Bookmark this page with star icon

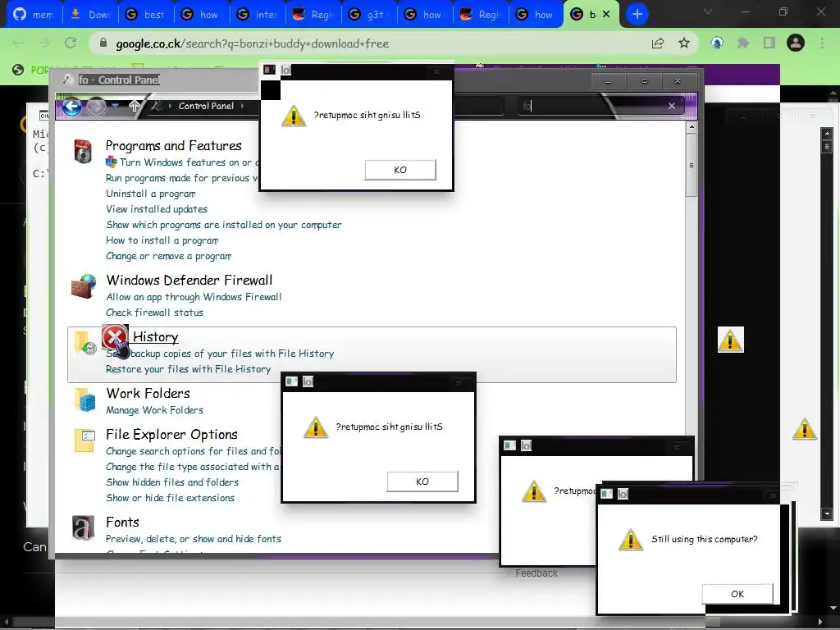pyautogui.click(x=684, y=43)
